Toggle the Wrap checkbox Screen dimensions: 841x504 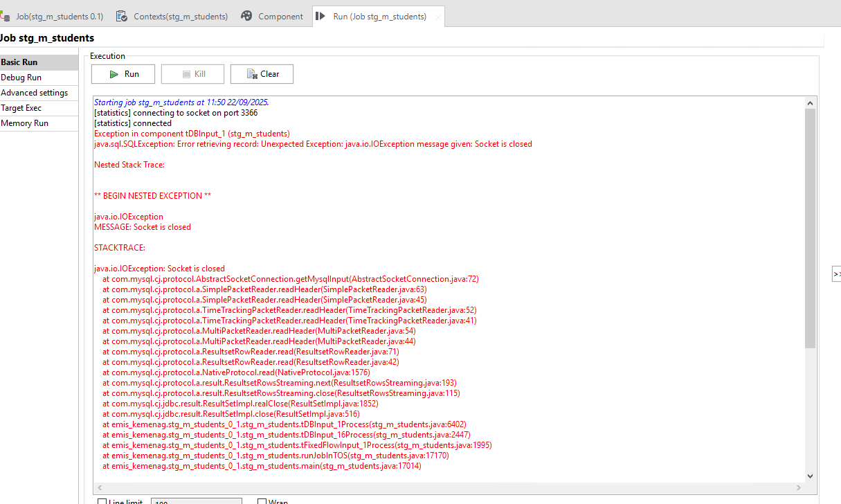click(x=262, y=501)
